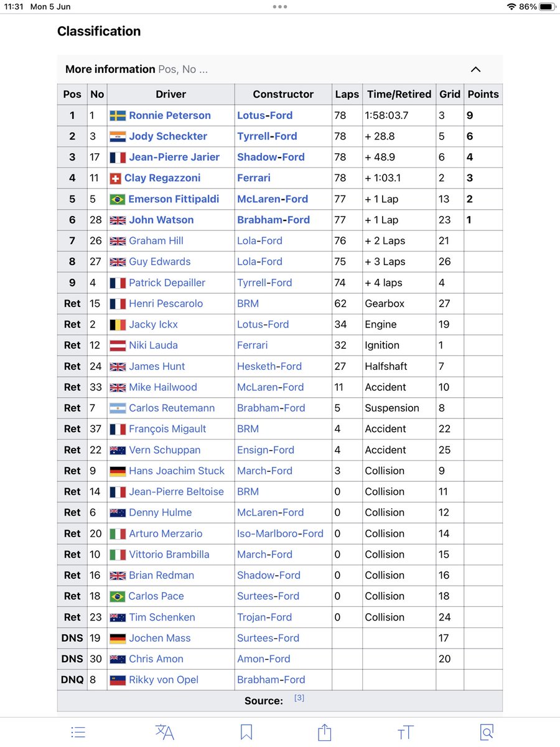This screenshot has height=747, width=560.
Task: Open Jody Scheckter driver link
Action: tap(168, 136)
